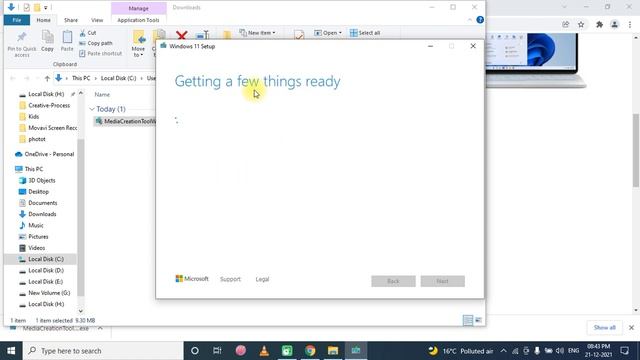640x360 pixels.
Task: Click This PC in address bar
Action: [x=81, y=78]
